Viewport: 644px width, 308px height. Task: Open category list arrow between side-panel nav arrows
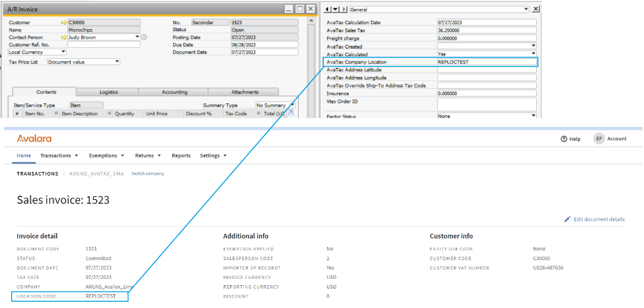pos(336,10)
